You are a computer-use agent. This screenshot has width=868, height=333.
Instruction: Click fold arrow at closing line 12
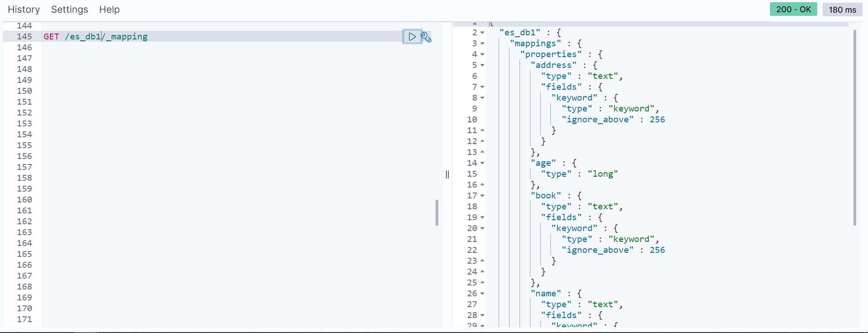[482, 141]
